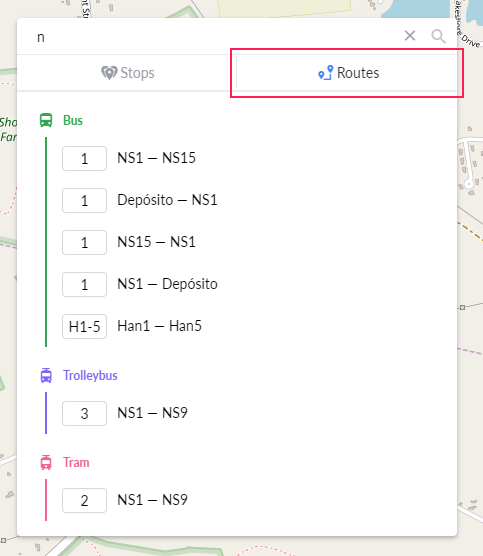Select trolleybus route 3 badge
This screenshot has width=483, height=556.
click(84, 413)
